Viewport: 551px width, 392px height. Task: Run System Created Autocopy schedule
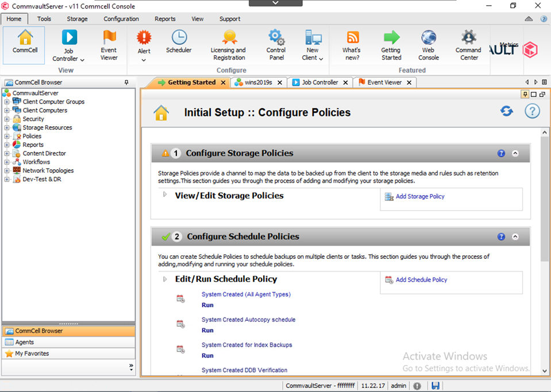click(207, 330)
